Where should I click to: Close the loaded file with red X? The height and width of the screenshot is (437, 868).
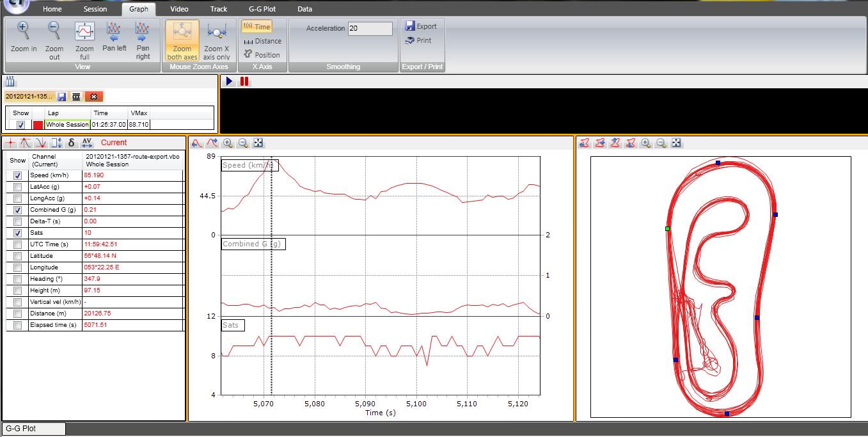(x=94, y=97)
